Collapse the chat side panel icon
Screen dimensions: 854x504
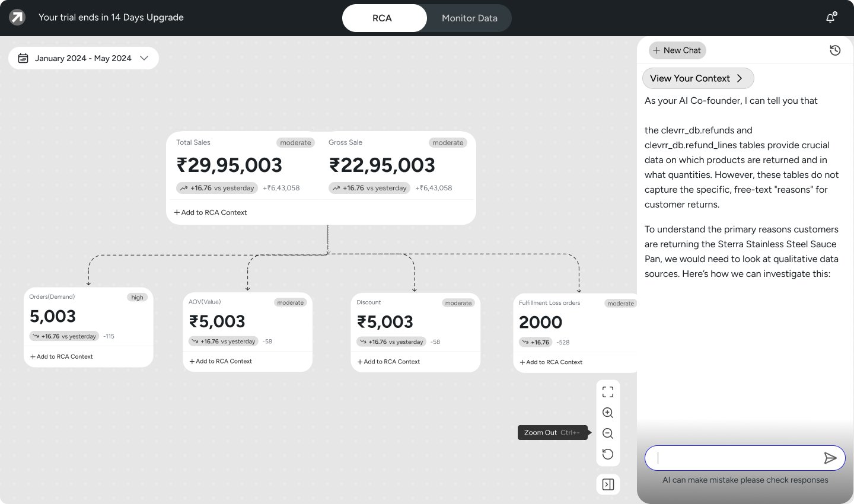(x=608, y=484)
